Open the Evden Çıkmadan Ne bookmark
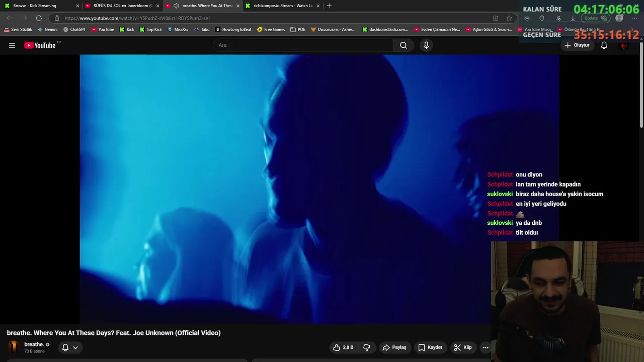644x362 pixels. click(437, 30)
